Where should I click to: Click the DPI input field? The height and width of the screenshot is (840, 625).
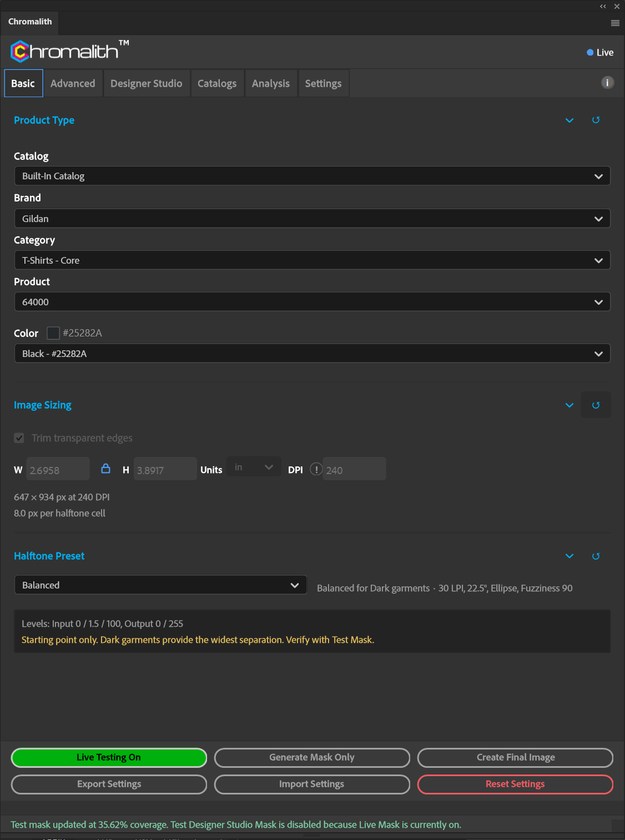(x=354, y=469)
